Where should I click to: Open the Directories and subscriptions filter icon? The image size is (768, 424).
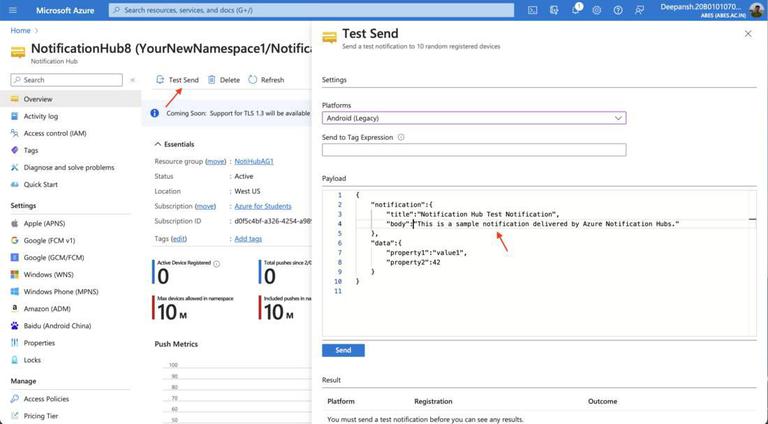(x=554, y=10)
